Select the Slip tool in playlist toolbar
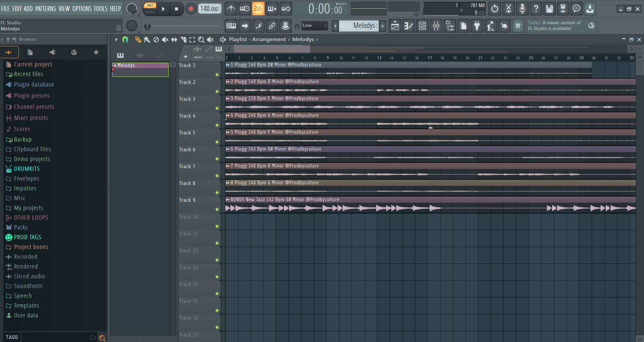 point(174,40)
